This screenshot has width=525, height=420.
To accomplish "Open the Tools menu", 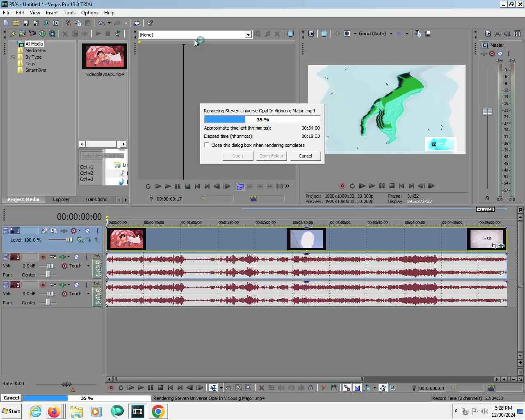I will [69, 13].
